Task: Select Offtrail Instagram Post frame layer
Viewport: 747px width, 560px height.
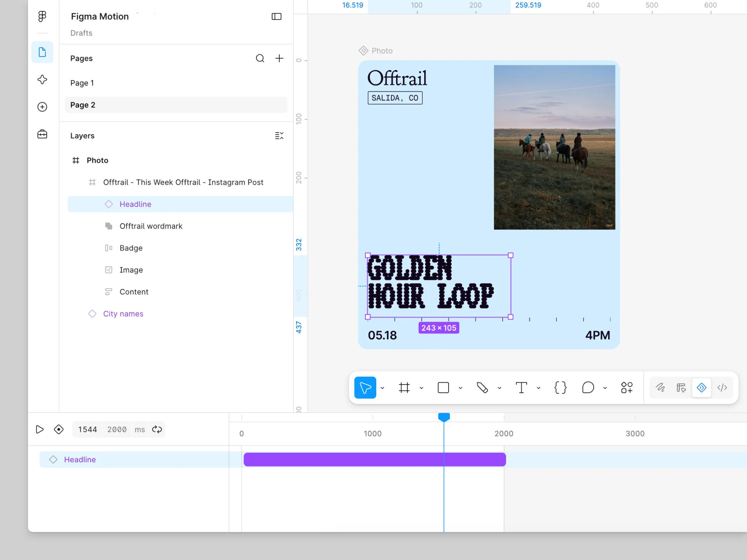Action: (180, 182)
